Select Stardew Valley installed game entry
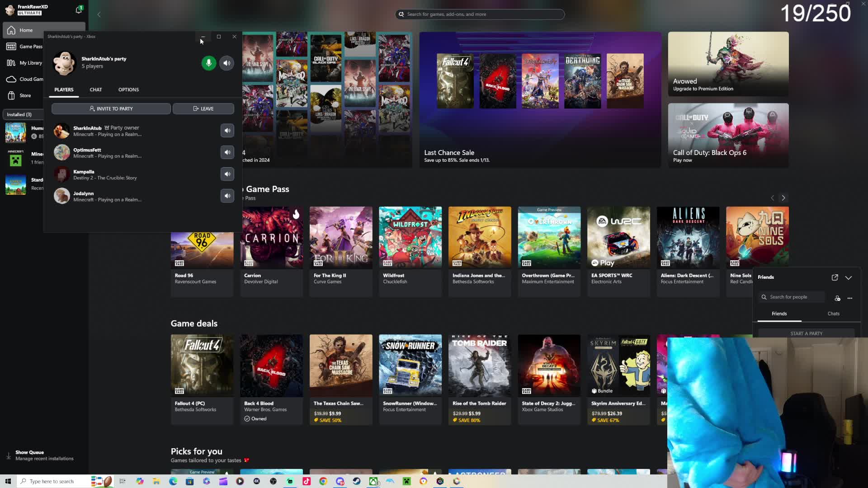Image resolution: width=868 pixels, height=488 pixels. pyautogui.click(x=24, y=184)
